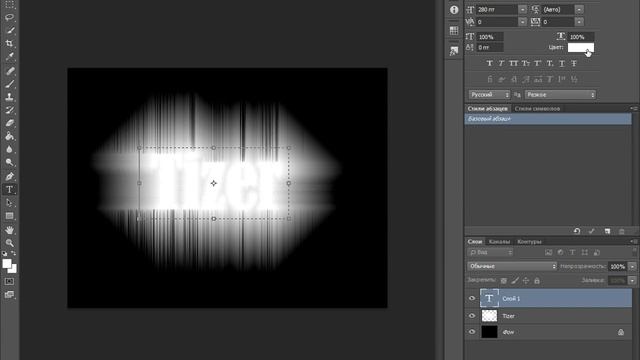
Task: Open the opacity slider dropdown arrow
Action: coord(632,267)
